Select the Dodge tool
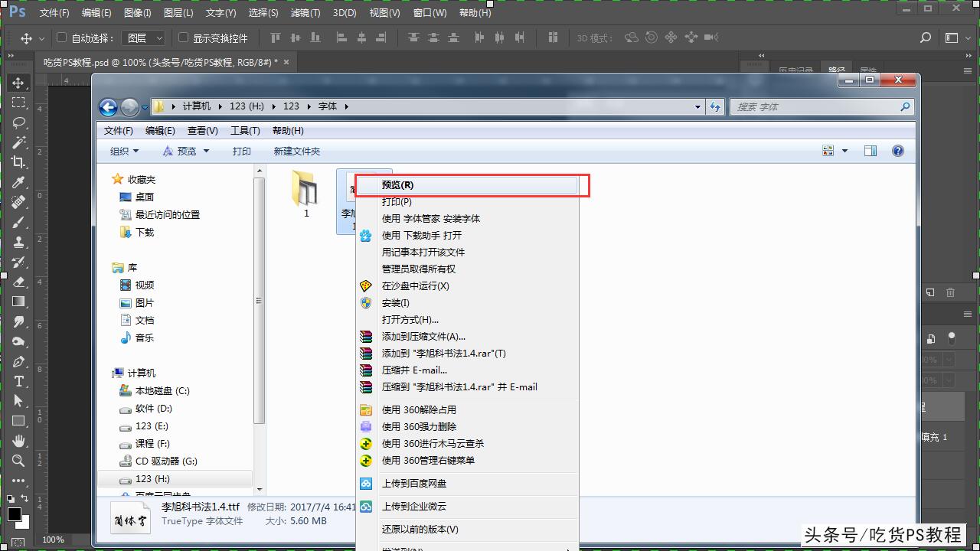The image size is (980, 551). click(18, 341)
